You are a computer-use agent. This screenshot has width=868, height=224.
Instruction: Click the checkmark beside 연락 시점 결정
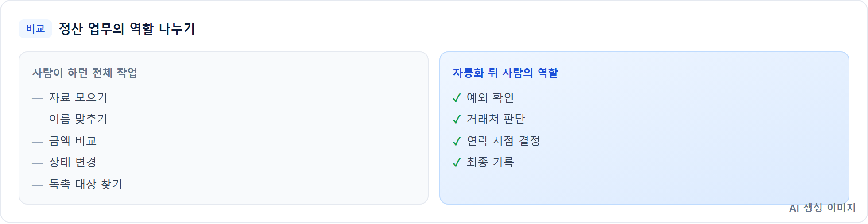pos(457,141)
